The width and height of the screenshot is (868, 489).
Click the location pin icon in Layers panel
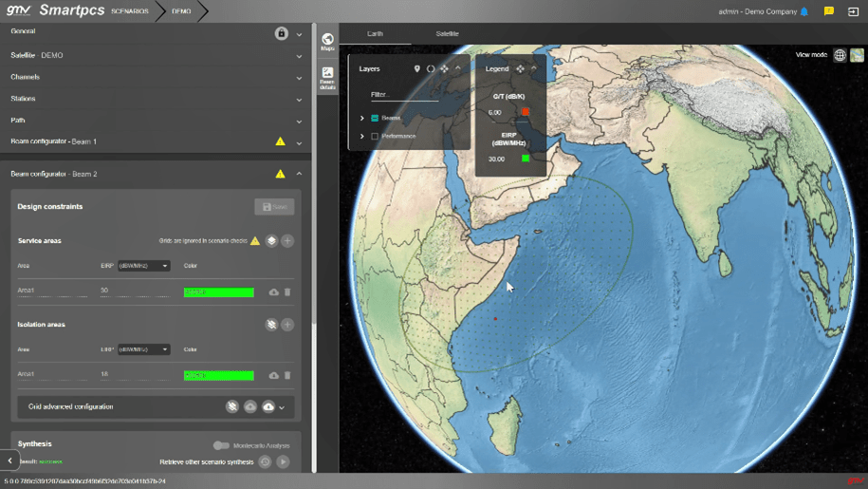pos(416,68)
